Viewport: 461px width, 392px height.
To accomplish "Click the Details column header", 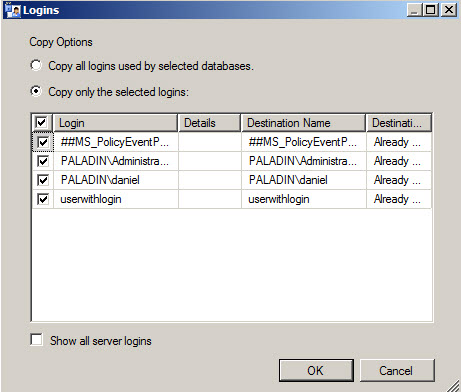I will [x=209, y=123].
